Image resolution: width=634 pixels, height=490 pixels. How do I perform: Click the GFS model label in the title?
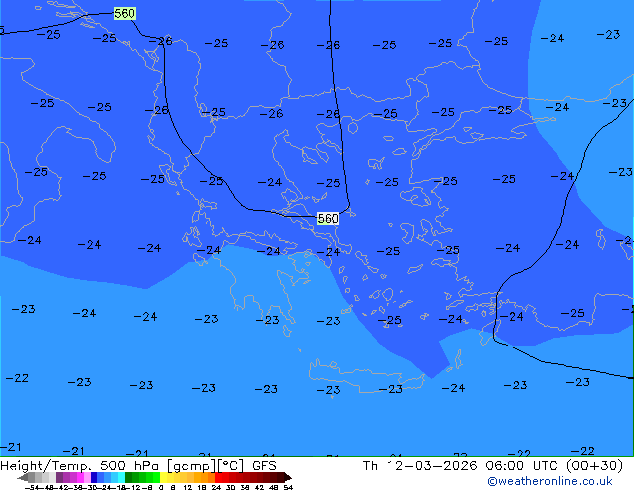pos(264,466)
